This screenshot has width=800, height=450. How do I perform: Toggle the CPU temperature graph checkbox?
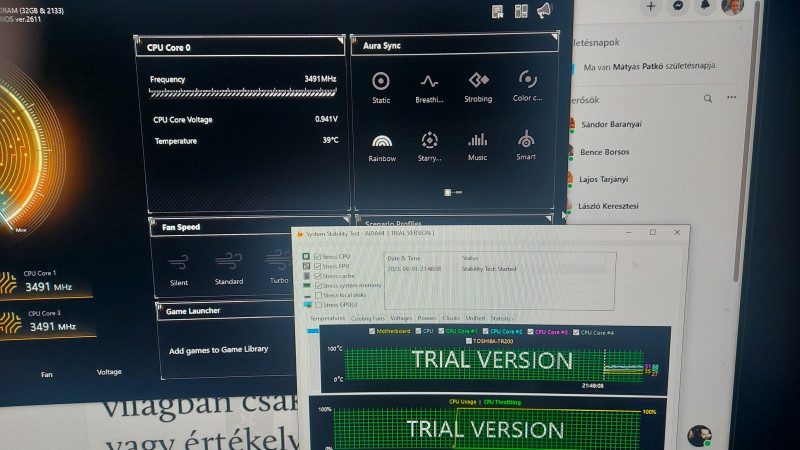tap(418, 331)
